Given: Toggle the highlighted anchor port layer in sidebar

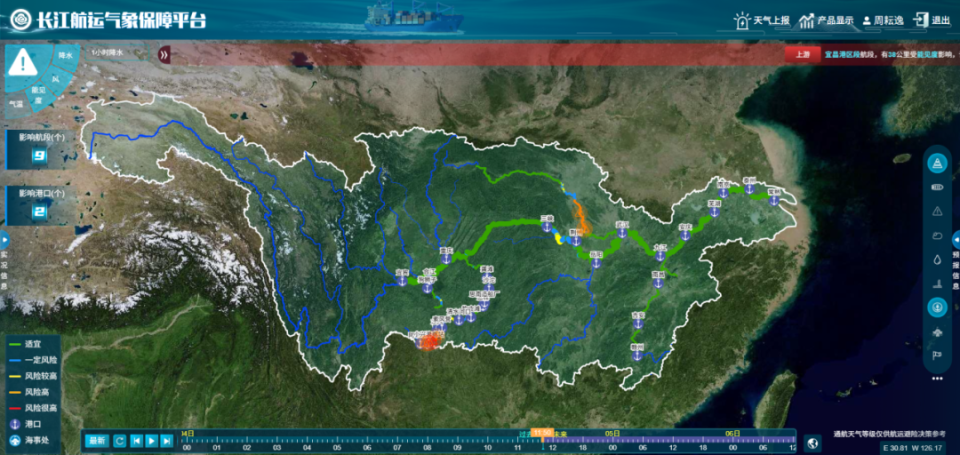Looking at the screenshot, I should (x=937, y=307).
